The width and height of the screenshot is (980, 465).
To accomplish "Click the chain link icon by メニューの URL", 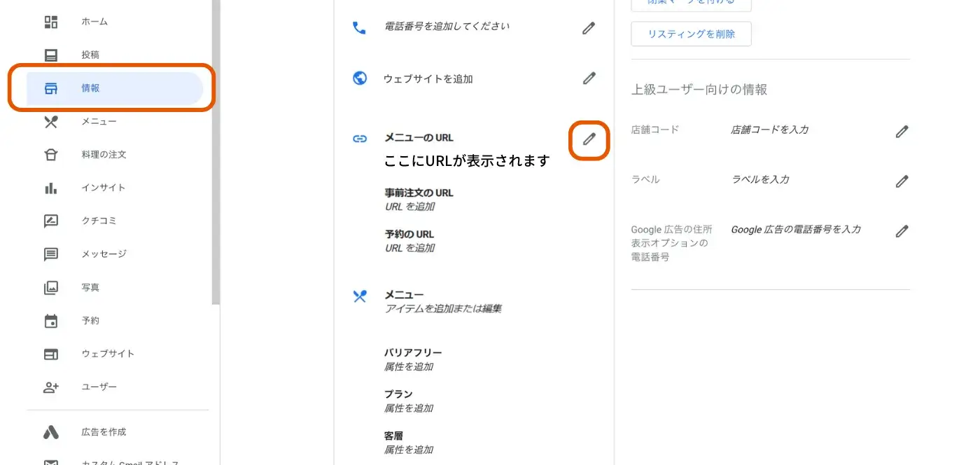I will point(360,139).
